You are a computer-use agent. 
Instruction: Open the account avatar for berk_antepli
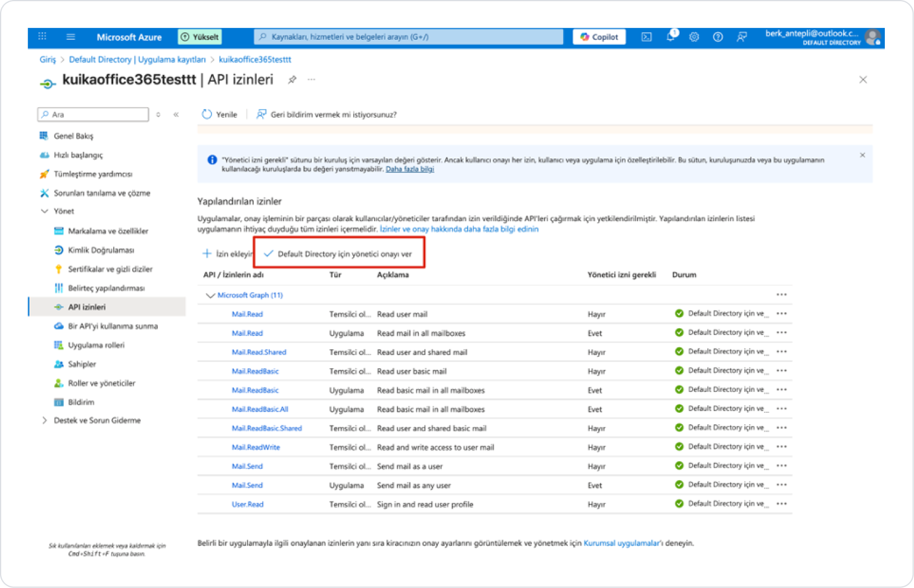click(873, 37)
